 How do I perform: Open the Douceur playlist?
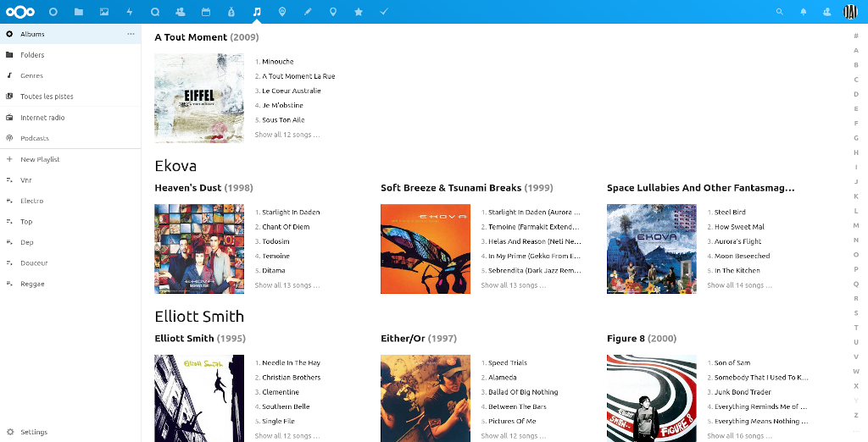70,262
